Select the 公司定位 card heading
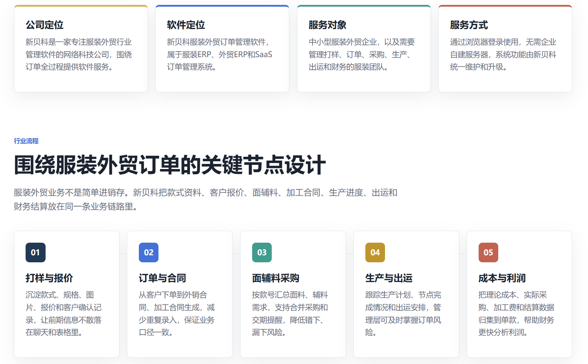This screenshot has width=588, height=364. (45, 25)
